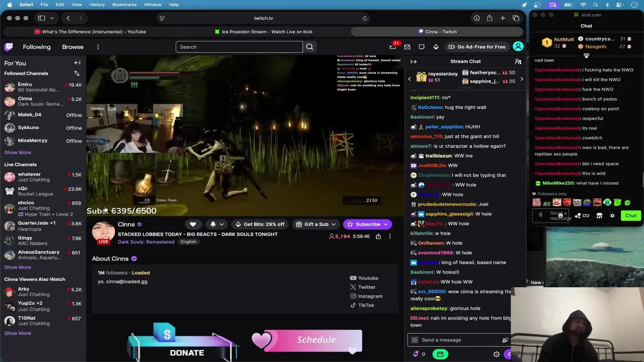This screenshot has width=644, height=362.
Task: Sort followed channels with arrows icon
Action: [77, 73]
